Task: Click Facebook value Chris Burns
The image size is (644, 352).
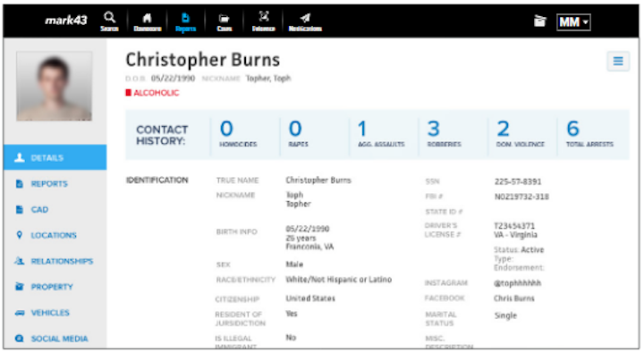Action: (514, 298)
